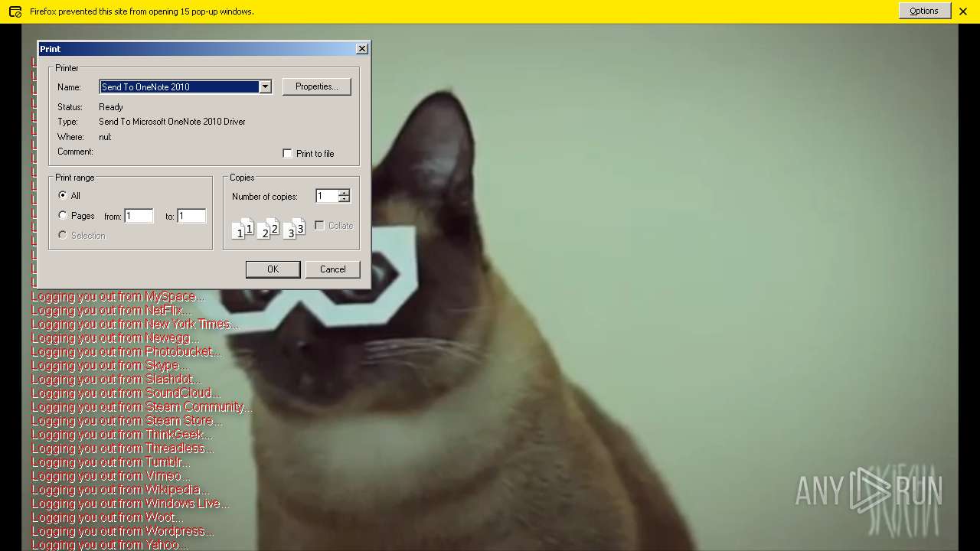
Task: Click the 'Firefox prevented this site' message text
Action: pos(142,11)
